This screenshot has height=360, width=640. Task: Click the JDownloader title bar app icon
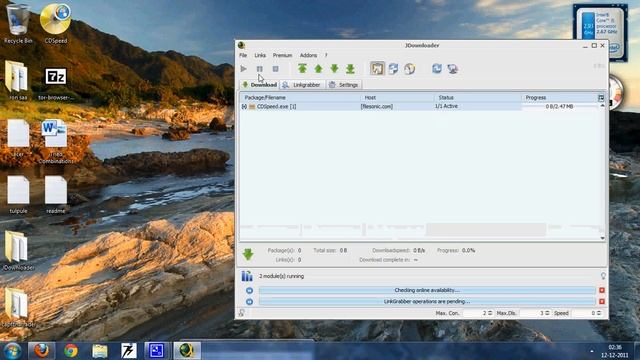pos(242,45)
